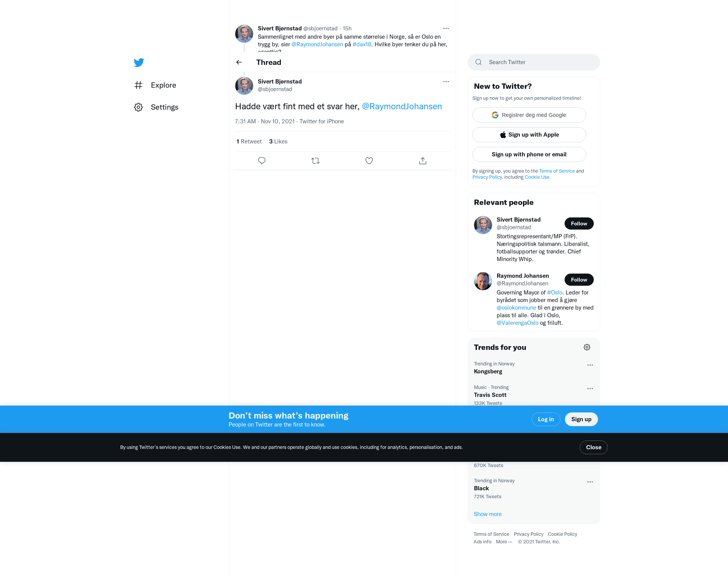Share the tweet using the upload icon
Screen dimensions: 728x576
point(423,161)
